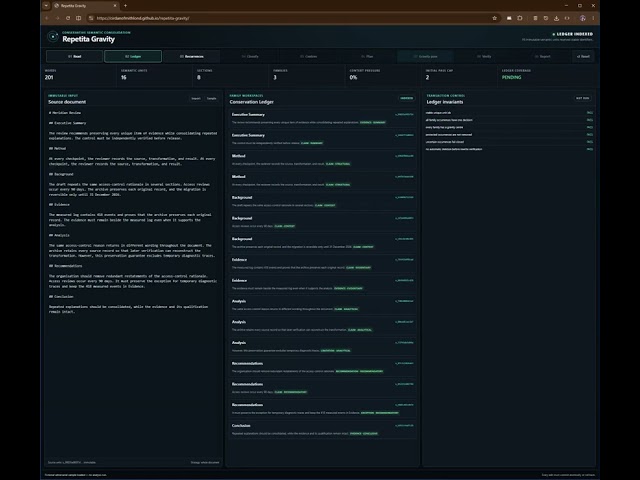Open the 04 Classify step tab
This screenshot has height=480, width=640.
point(250,56)
